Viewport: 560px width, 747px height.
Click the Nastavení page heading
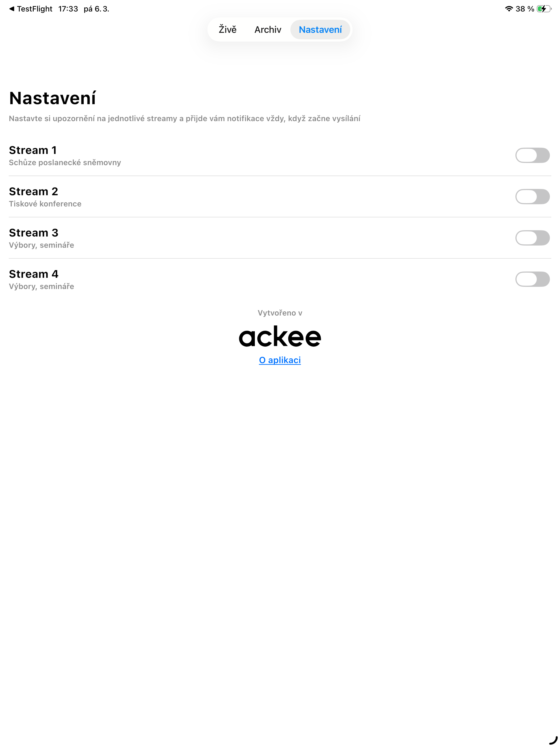(52, 97)
